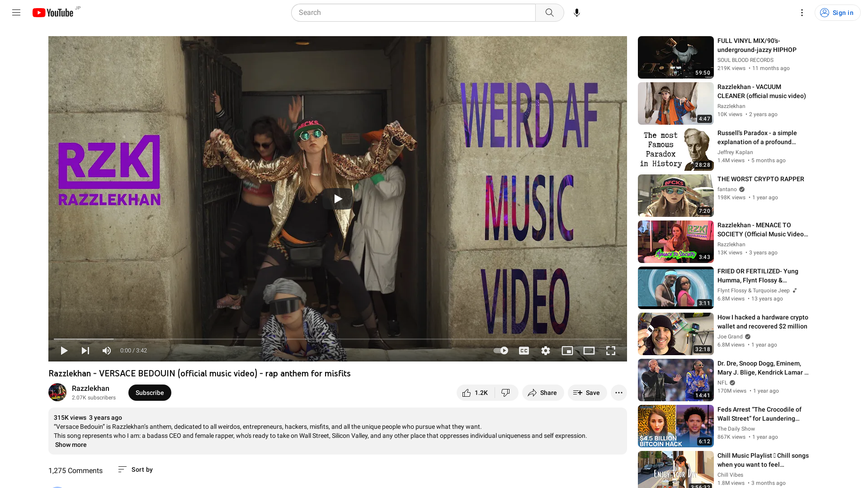Screen dimensions: 868x488
Task: Seek on the video progress bar
Action: pos(338,339)
